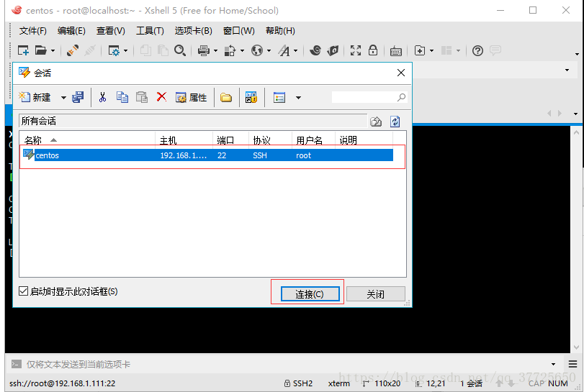This screenshot has width=584, height=392.
Task: Toggle 启动时显示此对话框 checkbox
Action: pos(23,291)
